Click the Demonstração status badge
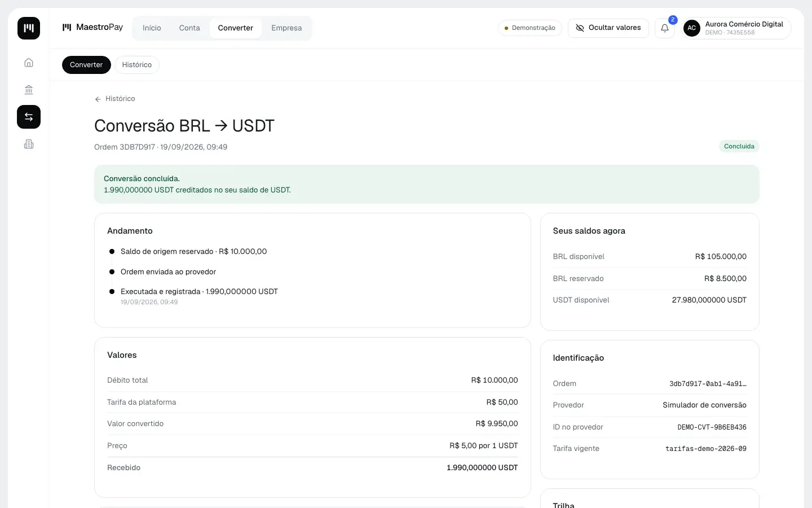This screenshot has height=508, width=812. tap(530, 28)
